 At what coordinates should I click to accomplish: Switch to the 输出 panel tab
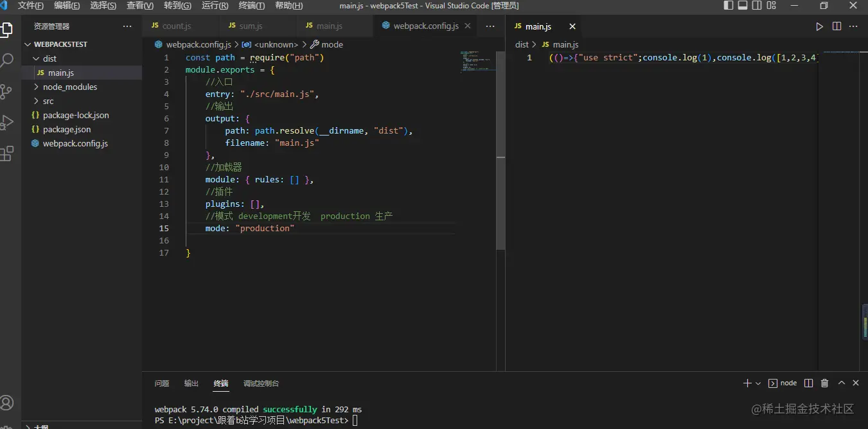coord(191,383)
